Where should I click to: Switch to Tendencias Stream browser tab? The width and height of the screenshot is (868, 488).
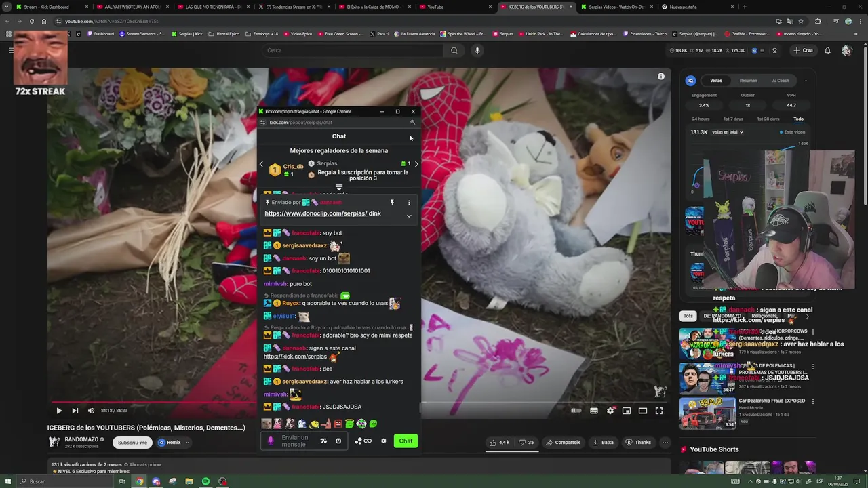[x=295, y=7]
